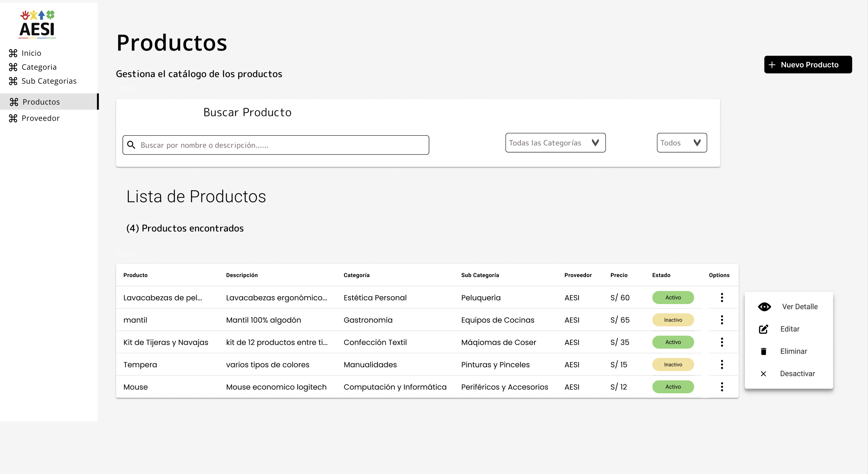
Task: Click the Nuevo Producto button
Action: click(808, 65)
